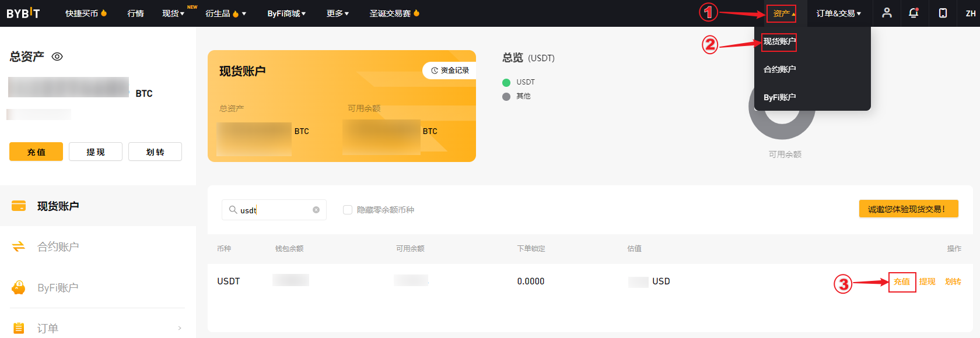This screenshot has height=338, width=980.
Task: Click the coin search input field
Action: [x=274, y=210]
